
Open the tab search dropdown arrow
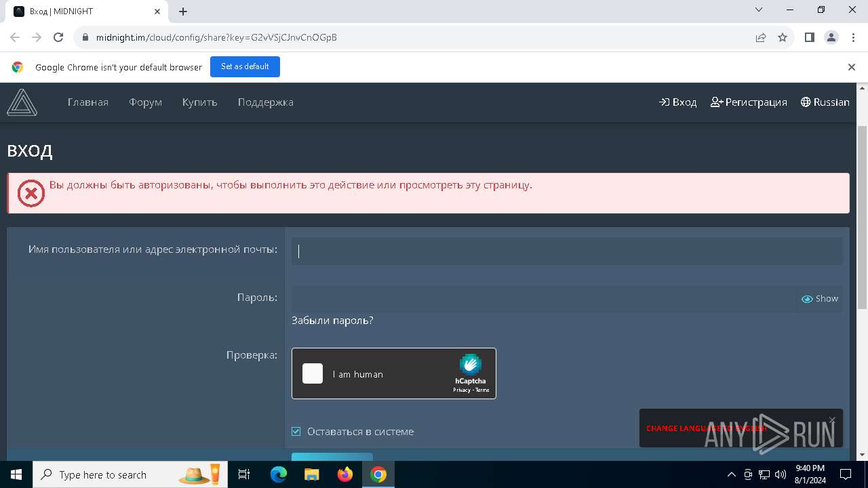click(x=759, y=10)
